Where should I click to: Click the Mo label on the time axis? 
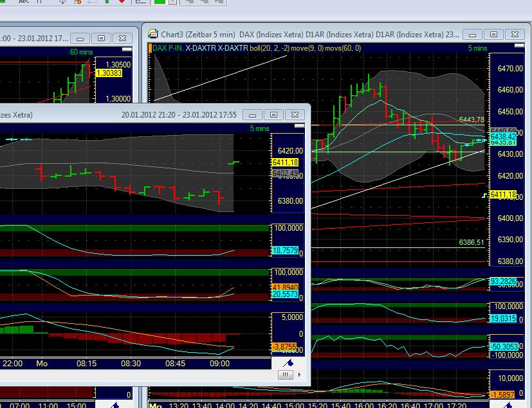click(x=42, y=363)
